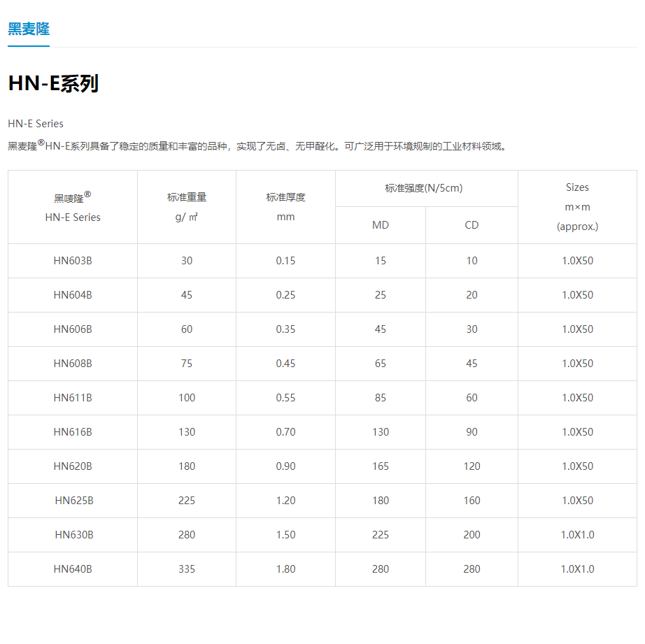
Task: Select the HN603B model cell
Action: pos(73,261)
